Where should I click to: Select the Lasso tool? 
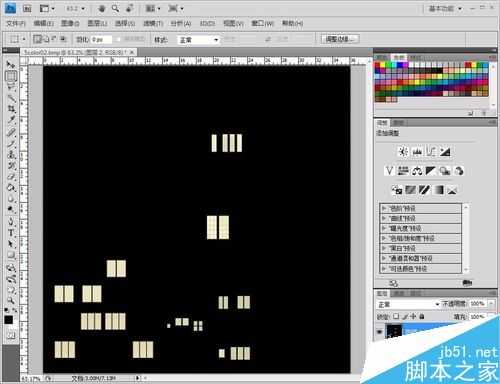pyautogui.click(x=11, y=87)
